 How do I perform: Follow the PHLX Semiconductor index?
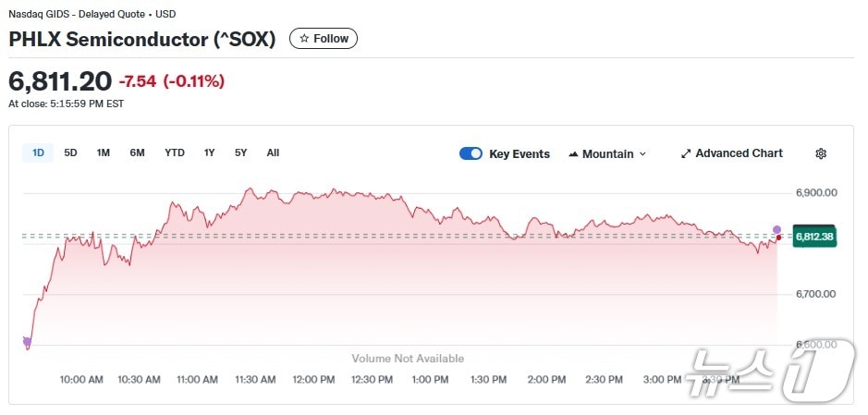tap(324, 39)
